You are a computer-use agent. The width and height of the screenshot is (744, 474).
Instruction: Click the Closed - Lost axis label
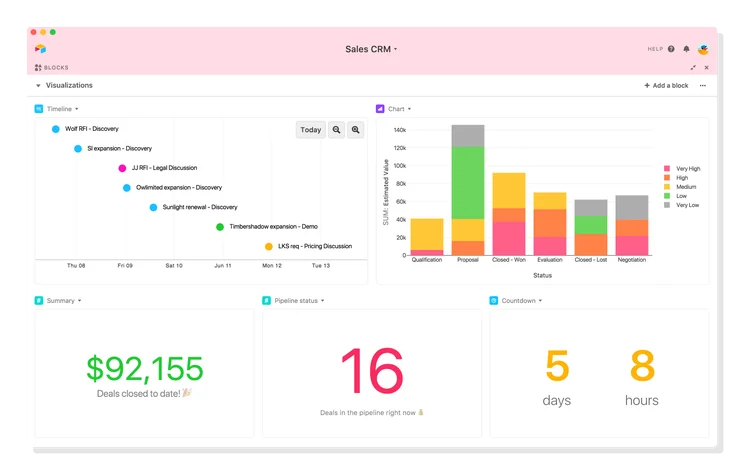[x=591, y=260]
